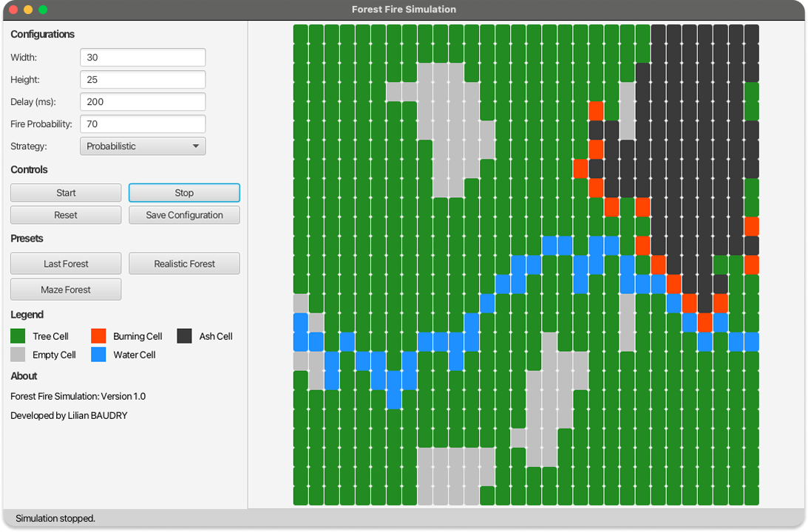Click the orange Burning Cell legend swatch
This screenshot has width=808, height=532.
point(98,336)
